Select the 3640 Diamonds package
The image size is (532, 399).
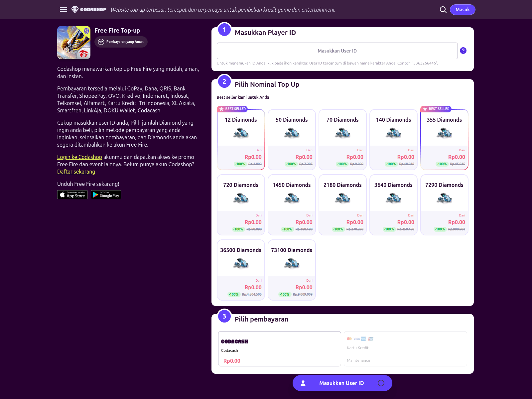coord(393,205)
